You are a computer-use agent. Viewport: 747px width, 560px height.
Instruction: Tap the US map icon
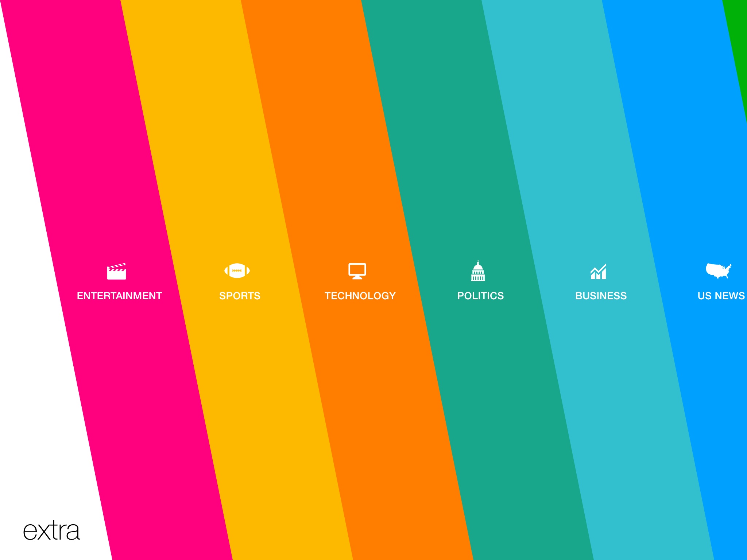click(x=719, y=271)
